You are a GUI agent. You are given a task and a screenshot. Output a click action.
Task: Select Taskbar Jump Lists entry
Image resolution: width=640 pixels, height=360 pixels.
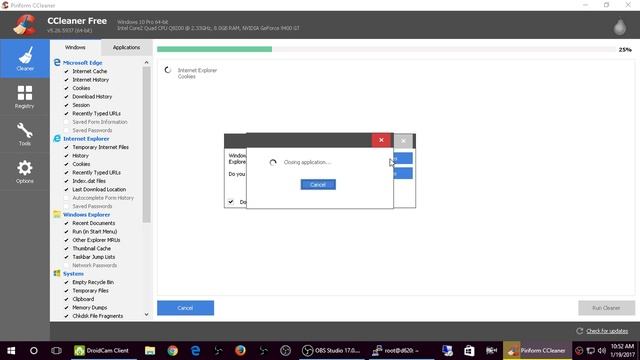point(93,257)
